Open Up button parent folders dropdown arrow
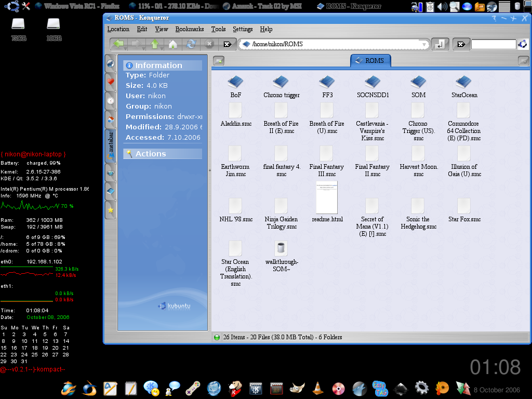Viewport: 532px width, 399px height. (162, 48)
